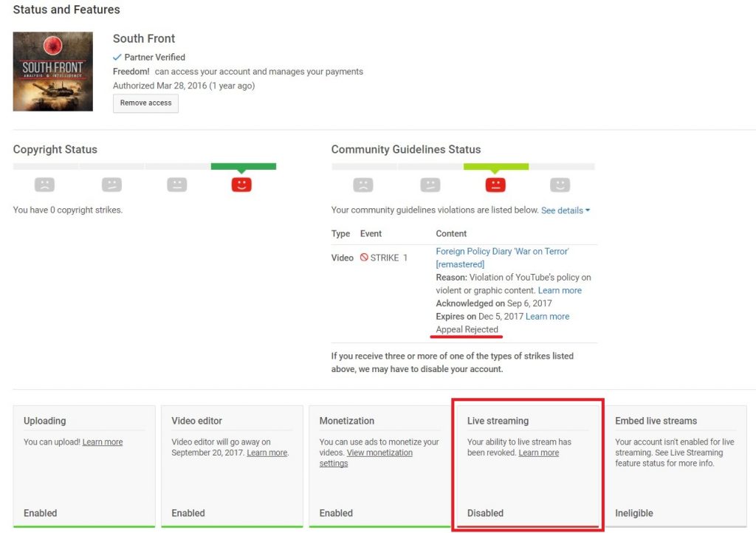The height and width of the screenshot is (533, 756).
Task: Click the Content column header
Action: click(x=451, y=234)
